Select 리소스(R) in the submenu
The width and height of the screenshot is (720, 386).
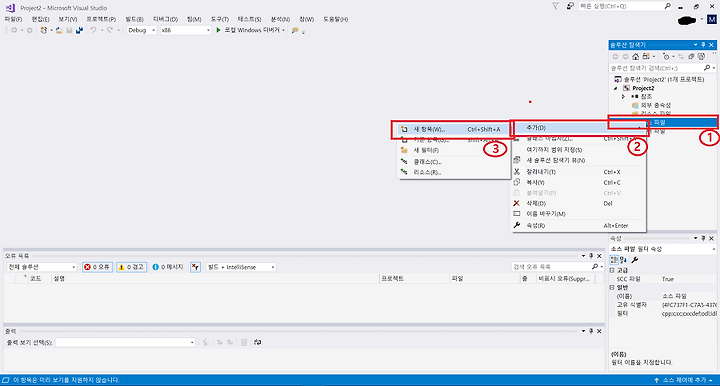point(455,172)
